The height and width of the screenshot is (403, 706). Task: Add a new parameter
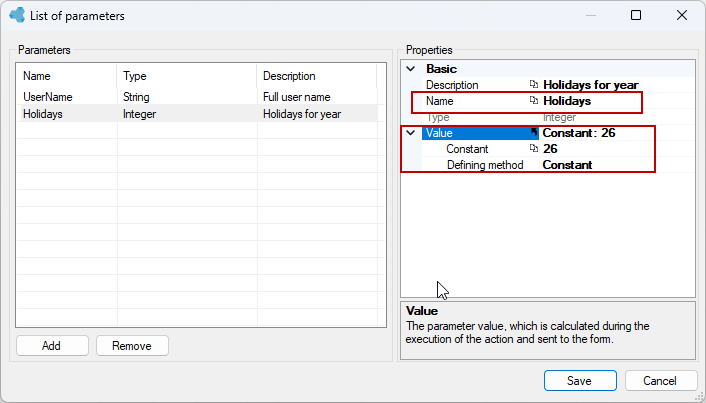pos(52,345)
